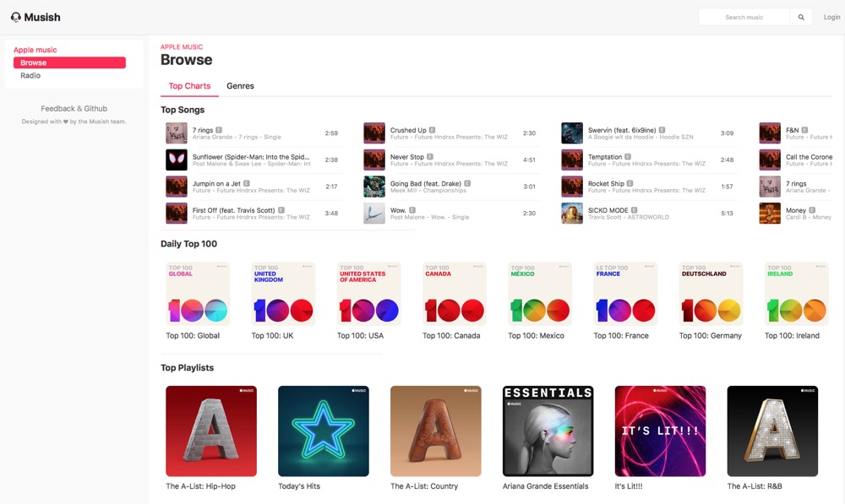Open Top 100: Global chart cover
The height and width of the screenshot is (504, 845).
pyautogui.click(x=198, y=294)
